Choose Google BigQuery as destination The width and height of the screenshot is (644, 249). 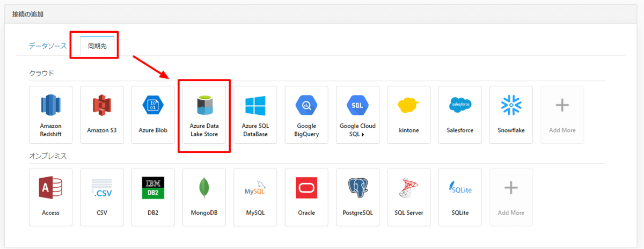[306, 115]
